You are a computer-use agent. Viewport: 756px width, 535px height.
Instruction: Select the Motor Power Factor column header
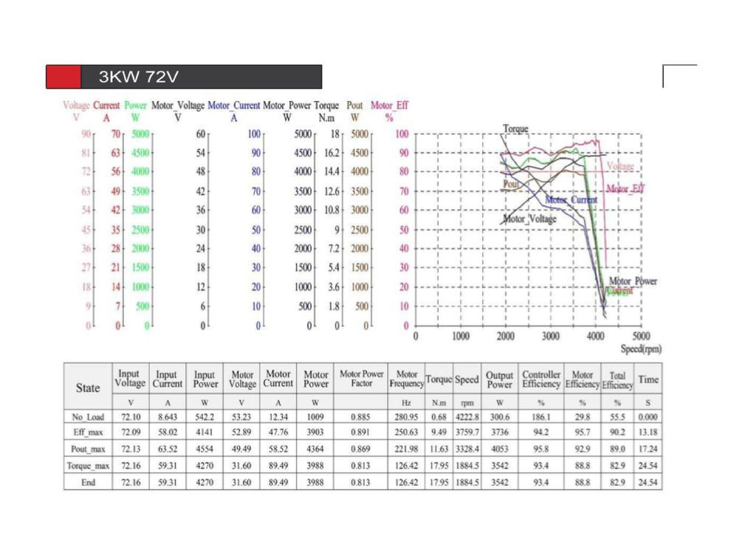coord(362,379)
